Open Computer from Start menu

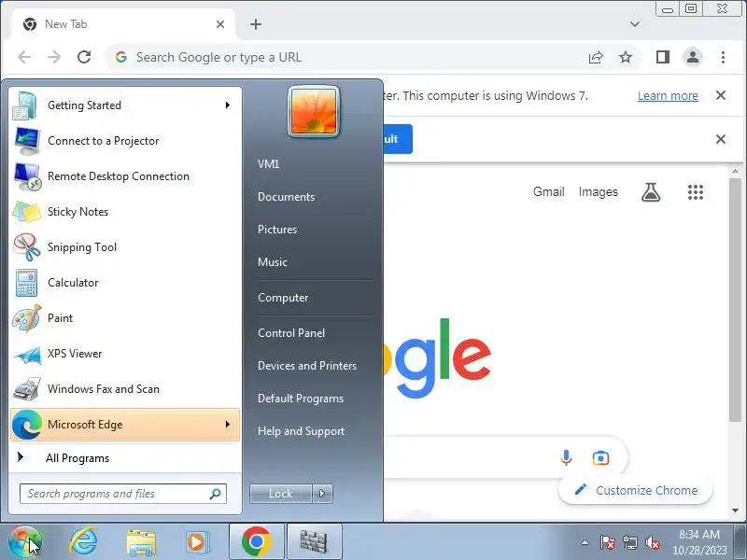[283, 298]
